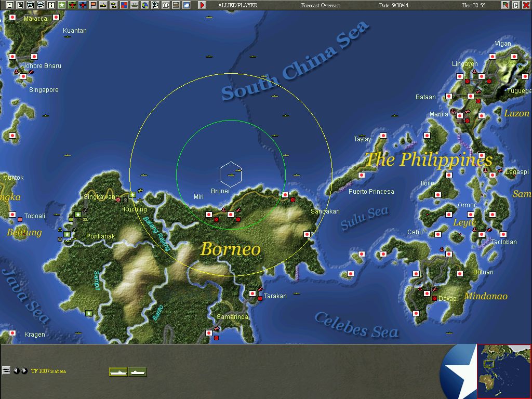Click the yellow surface ship toolbar icon
Viewport: 532px width, 399px height.
point(103,5)
